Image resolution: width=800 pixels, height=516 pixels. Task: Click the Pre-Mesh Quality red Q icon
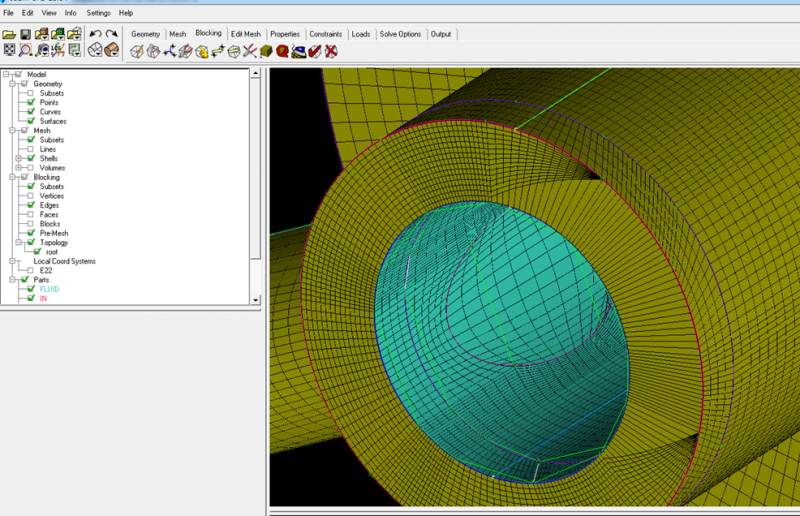(283, 51)
